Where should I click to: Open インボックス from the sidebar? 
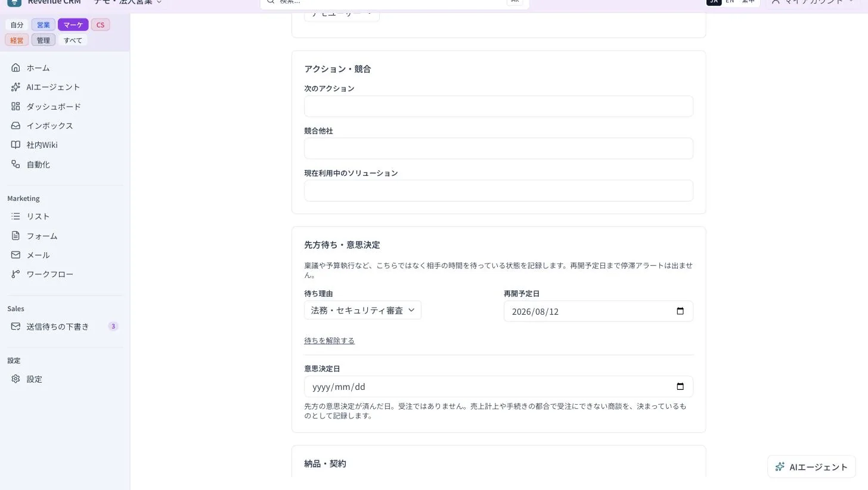point(64,126)
